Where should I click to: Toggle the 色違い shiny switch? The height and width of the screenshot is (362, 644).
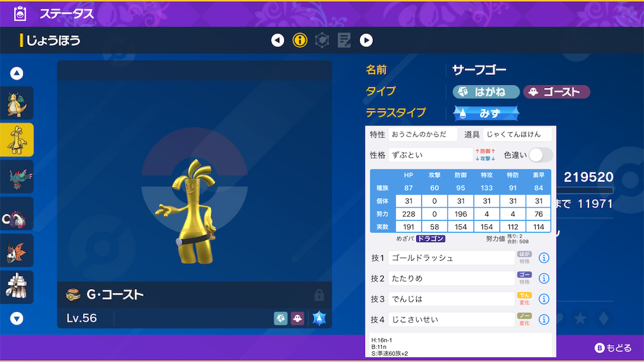click(540, 155)
